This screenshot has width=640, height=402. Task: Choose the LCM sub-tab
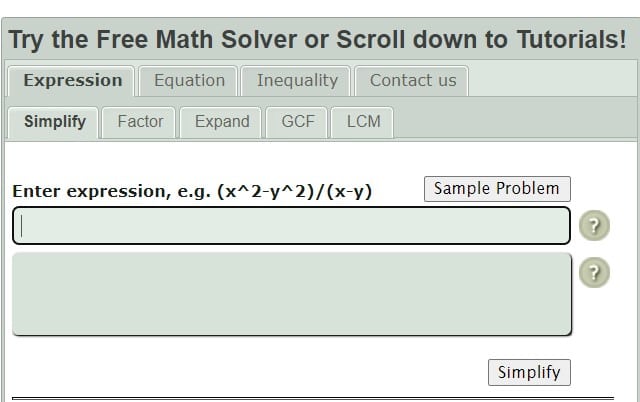coord(362,122)
